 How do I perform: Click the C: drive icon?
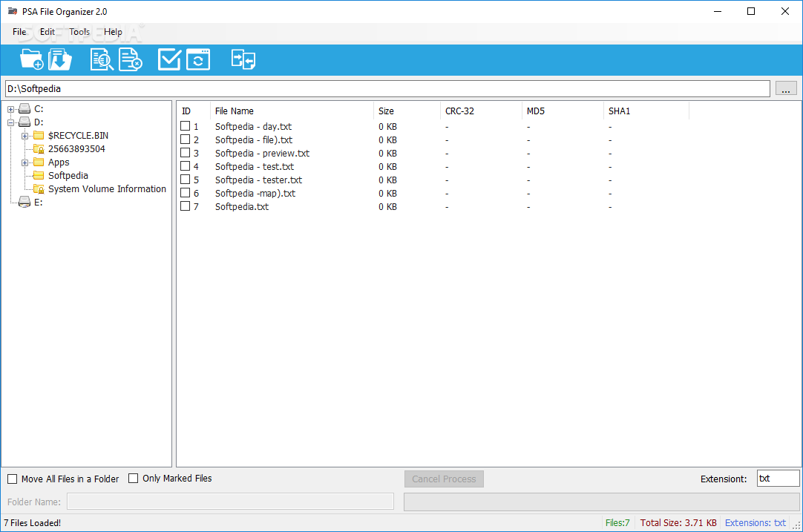point(24,108)
